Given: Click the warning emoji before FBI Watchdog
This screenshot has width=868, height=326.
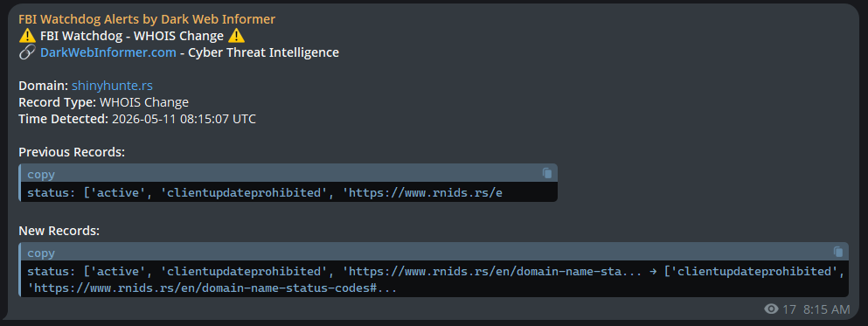Looking at the screenshot, I should click(x=27, y=36).
